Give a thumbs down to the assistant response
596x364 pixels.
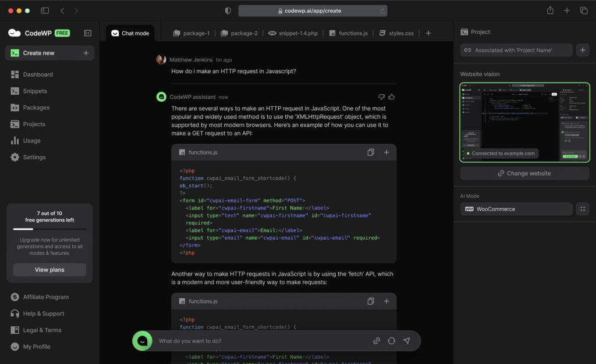point(381,97)
